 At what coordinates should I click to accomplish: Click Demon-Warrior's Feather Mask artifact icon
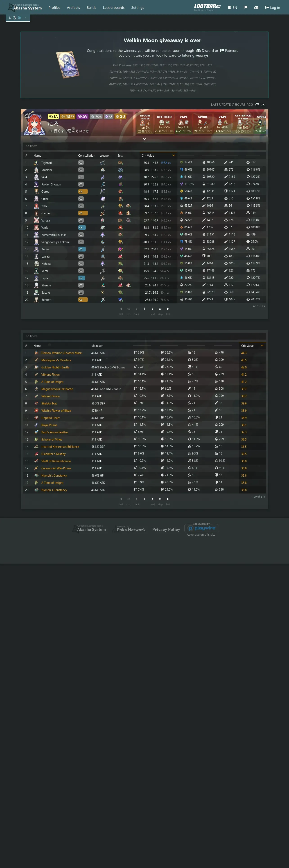tap(36, 353)
